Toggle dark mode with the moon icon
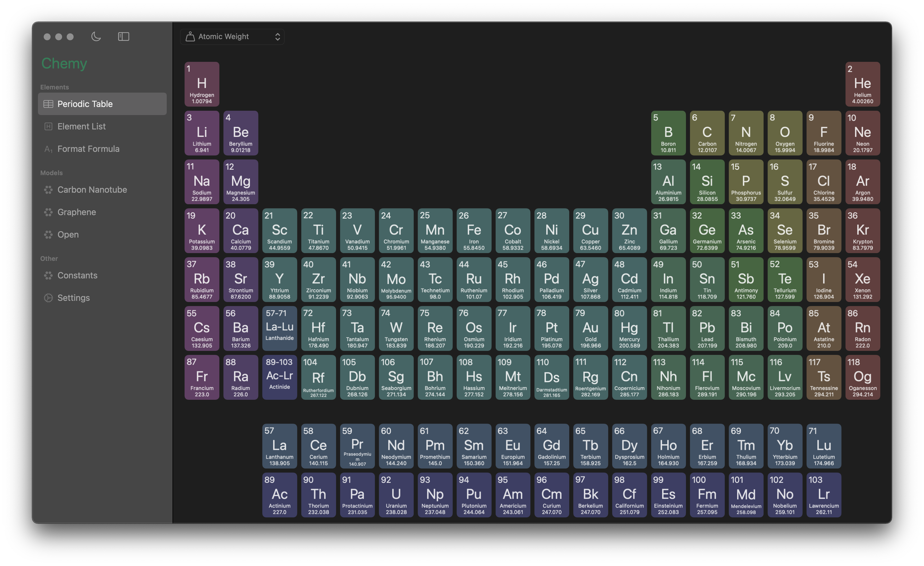 [96, 37]
